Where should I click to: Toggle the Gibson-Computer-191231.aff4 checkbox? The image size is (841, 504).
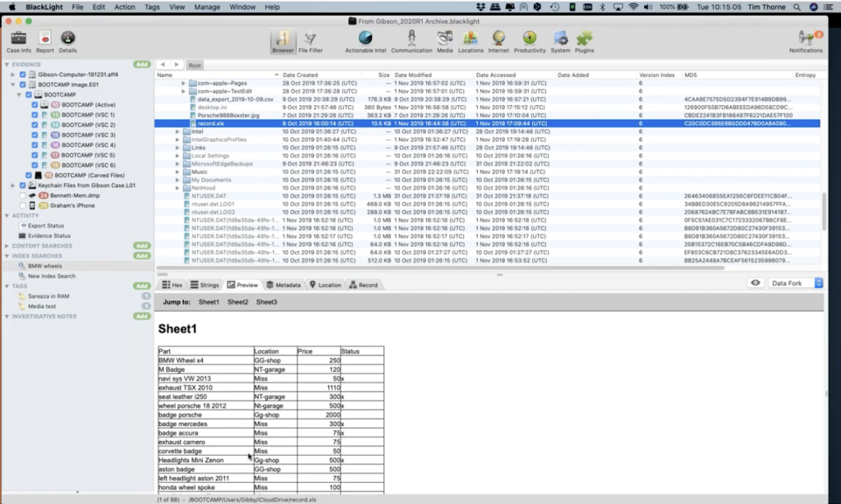22,75
